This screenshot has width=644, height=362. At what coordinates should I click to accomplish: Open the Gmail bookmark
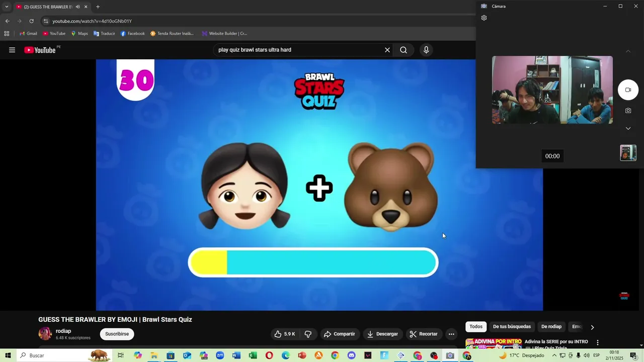tap(28, 34)
